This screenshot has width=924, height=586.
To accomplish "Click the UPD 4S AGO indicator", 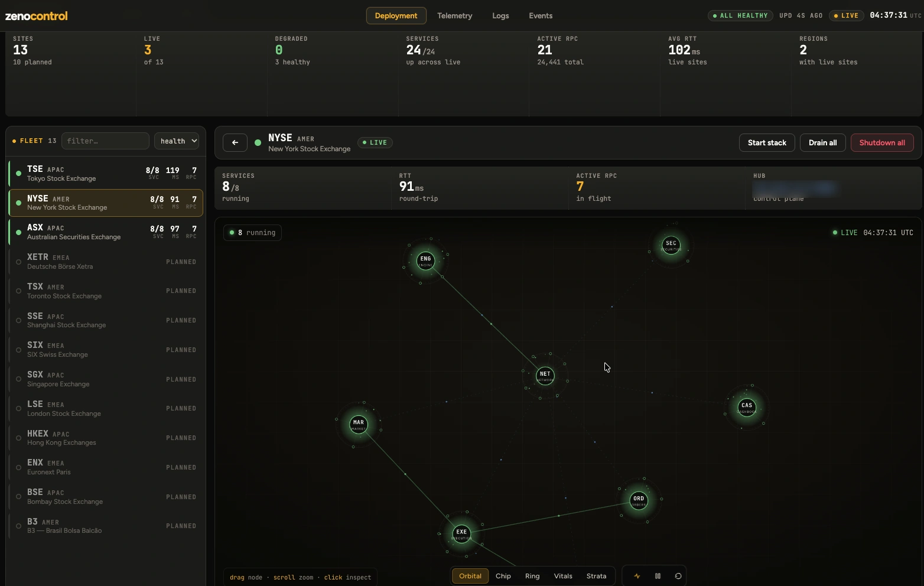I will (801, 16).
